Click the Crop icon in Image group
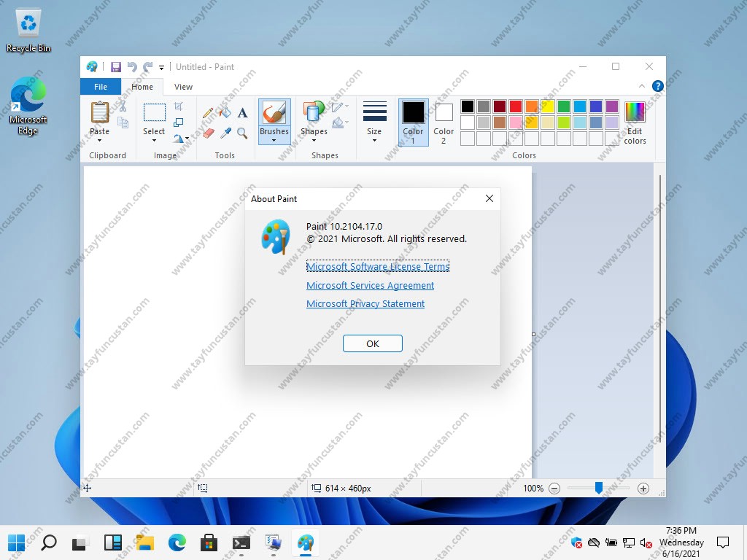This screenshot has height=560, width=747. pyautogui.click(x=178, y=106)
